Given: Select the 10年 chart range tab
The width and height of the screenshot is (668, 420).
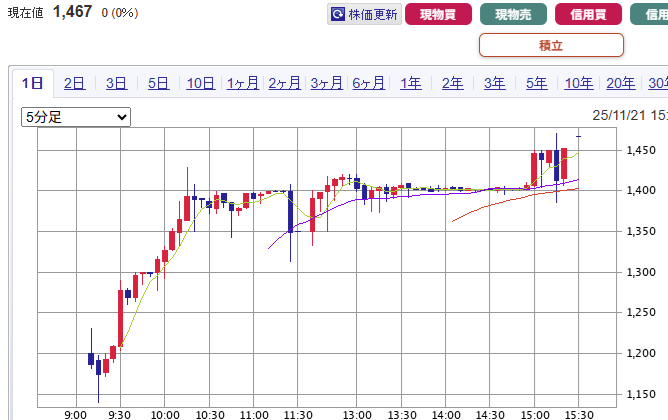Looking at the screenshot, I should (x=578, y=83).
